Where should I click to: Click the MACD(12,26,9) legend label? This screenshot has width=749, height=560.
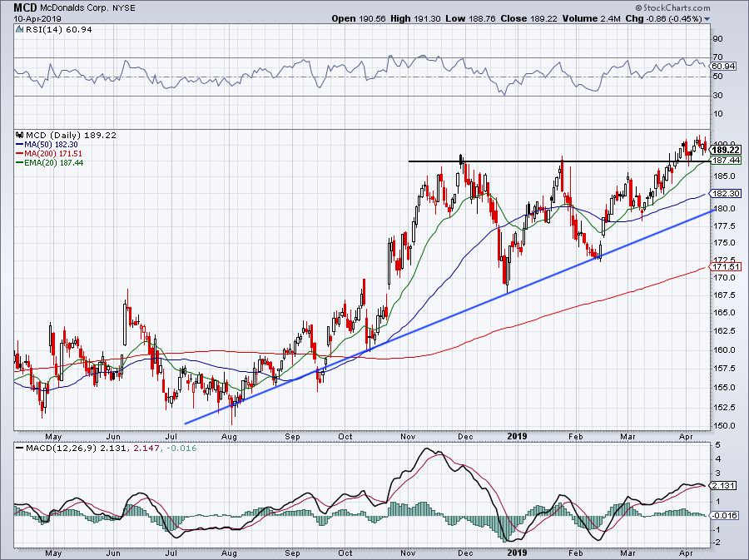60,448
